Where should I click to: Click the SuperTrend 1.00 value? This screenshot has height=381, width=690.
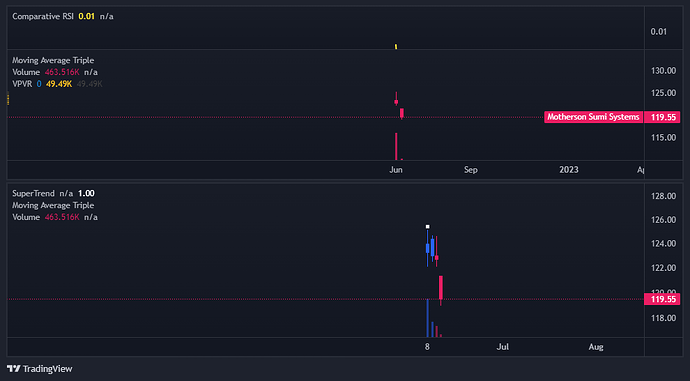coord(86,194)
